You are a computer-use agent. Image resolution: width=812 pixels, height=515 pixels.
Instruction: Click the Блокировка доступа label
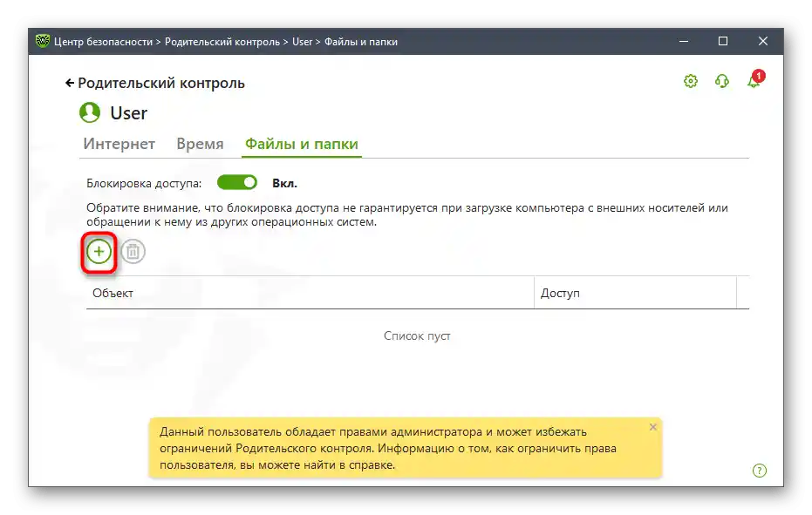(x=144, y=183)
